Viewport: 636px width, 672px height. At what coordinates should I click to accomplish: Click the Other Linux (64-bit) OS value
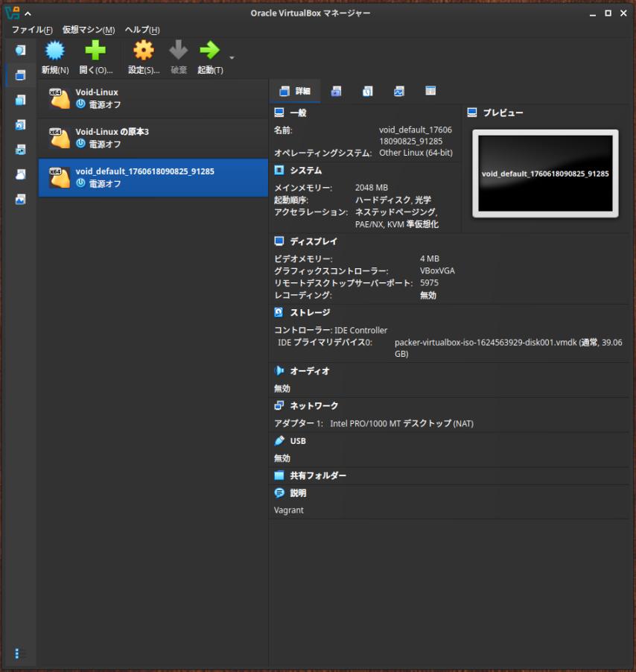pos(416,153)
